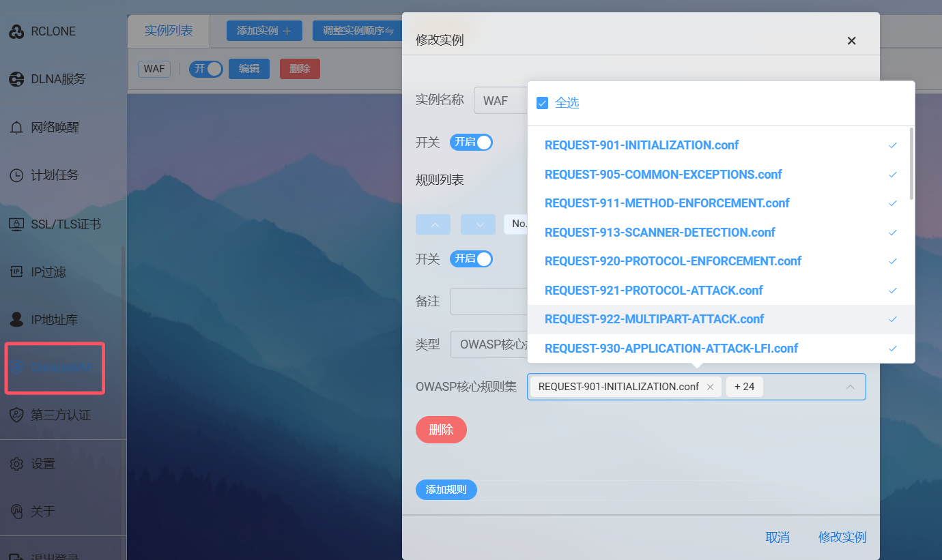Viewport: 942px width, 560px height.
Task: Toggle the instance 开关 switch in dialog
Action: pyautogui.click(x=471, y=142)
